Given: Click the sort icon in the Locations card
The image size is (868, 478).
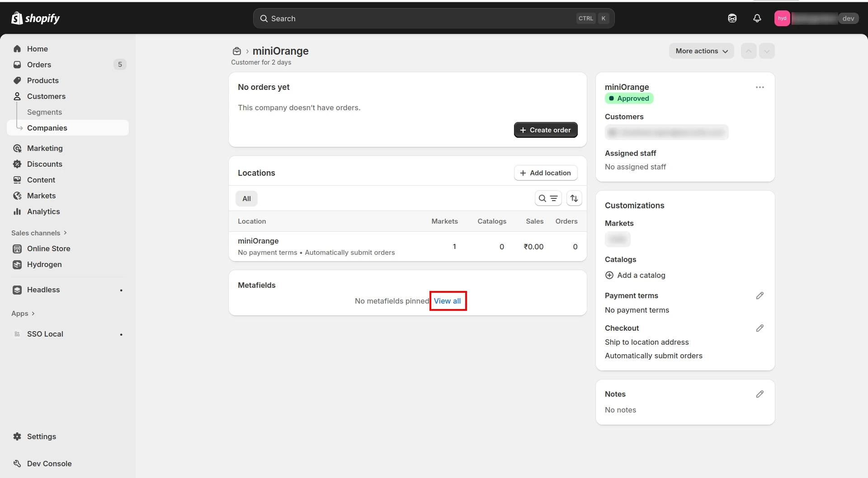Looking at the screenshot, I should pyautogui.click(x=574, y=198).
